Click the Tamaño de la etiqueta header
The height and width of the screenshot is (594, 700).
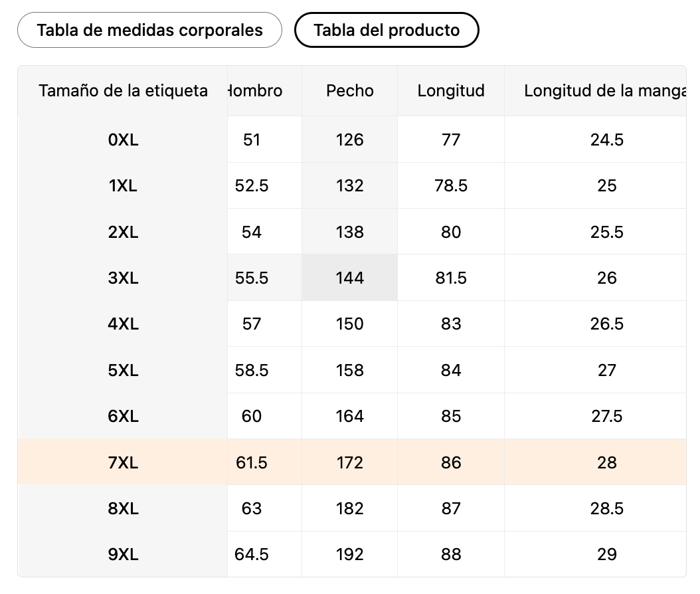[123, 91]
